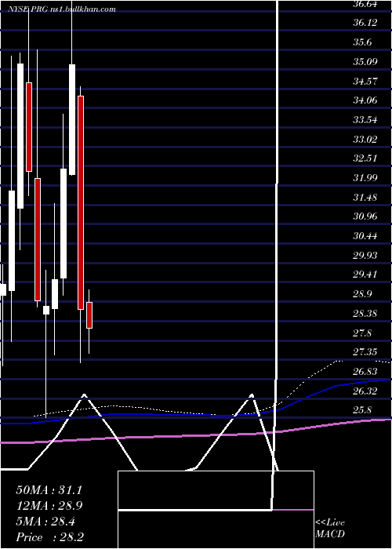Click the 31.99 price axis label
Image resolution: width=392 pixels, height=549 pixels.
point(365,178)
